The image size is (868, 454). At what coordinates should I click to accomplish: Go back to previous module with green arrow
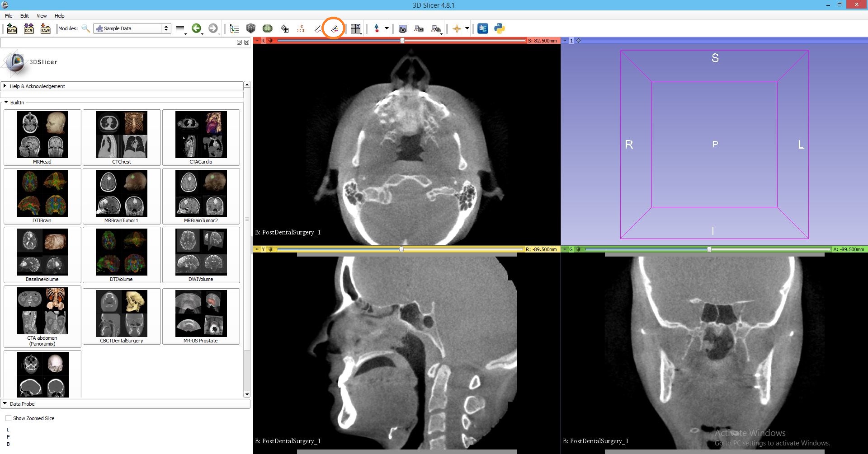[196, 28]
